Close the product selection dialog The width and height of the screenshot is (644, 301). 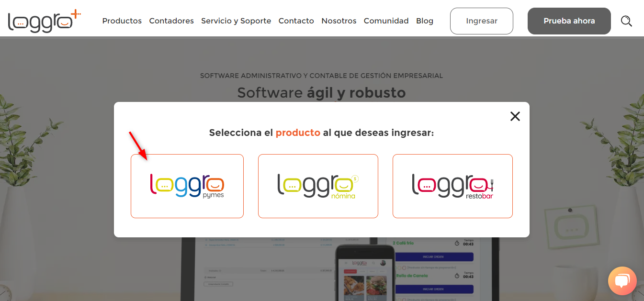click(515, 116)
